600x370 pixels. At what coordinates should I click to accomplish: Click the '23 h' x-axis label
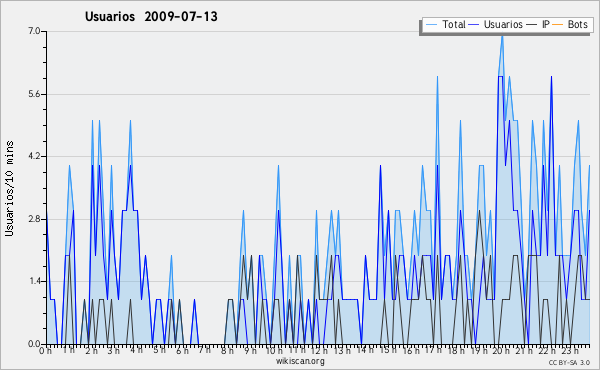coord(569,350)
